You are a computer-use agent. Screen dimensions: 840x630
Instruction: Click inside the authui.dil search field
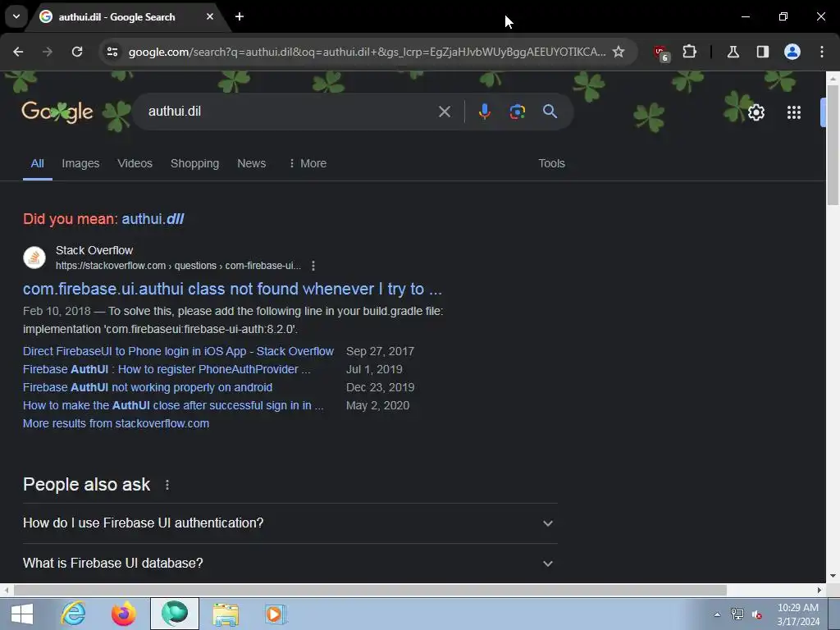coord(290,112)
